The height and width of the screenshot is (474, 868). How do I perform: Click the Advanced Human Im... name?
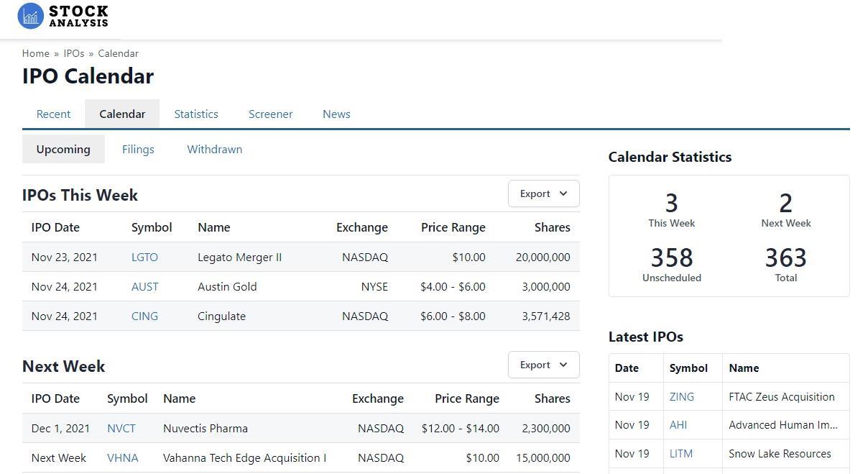click(783, 424)
